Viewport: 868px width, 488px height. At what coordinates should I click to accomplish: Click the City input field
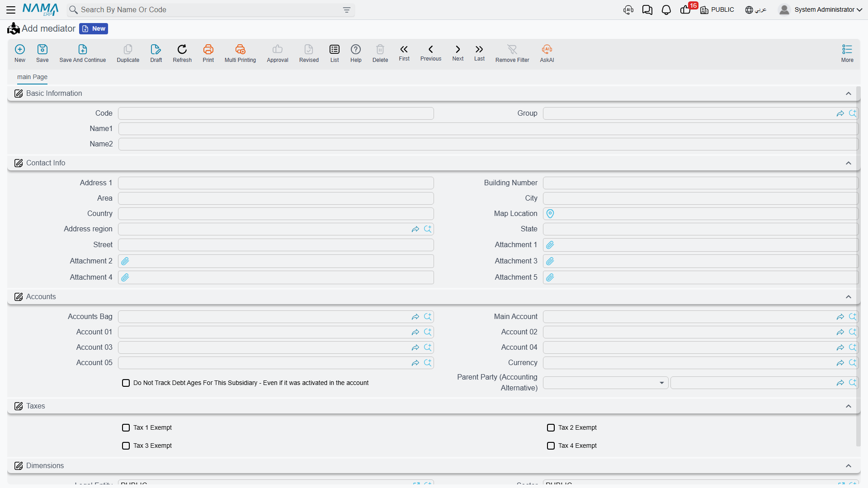[700, 198]
